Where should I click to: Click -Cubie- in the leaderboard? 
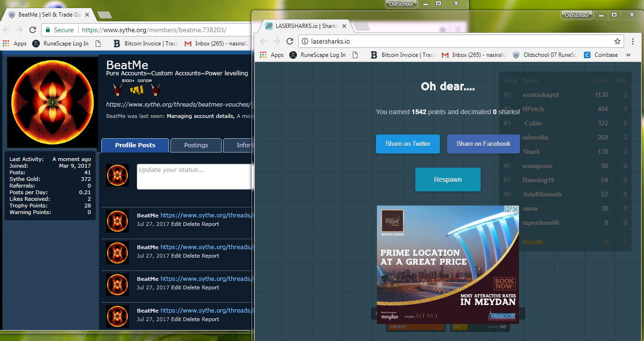coord(533,124)
